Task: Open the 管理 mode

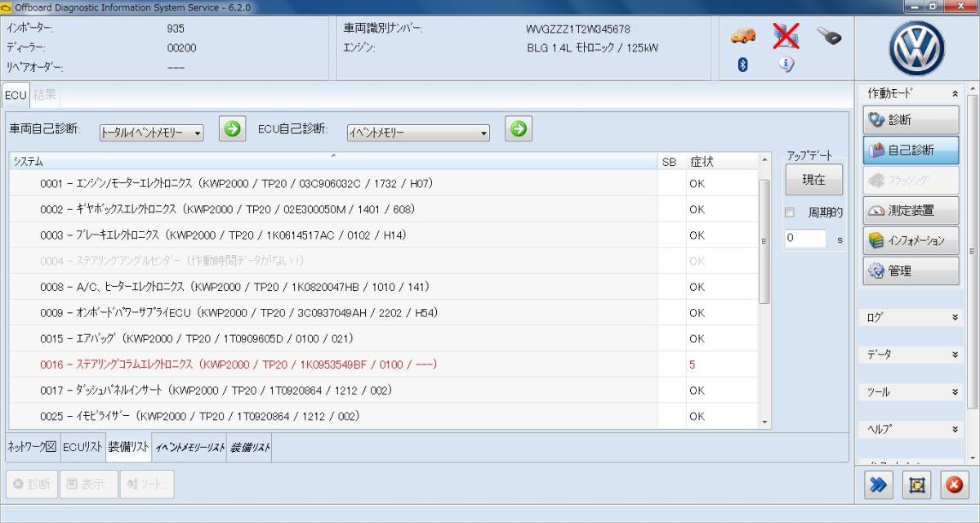Action: (x=911, y=271)
